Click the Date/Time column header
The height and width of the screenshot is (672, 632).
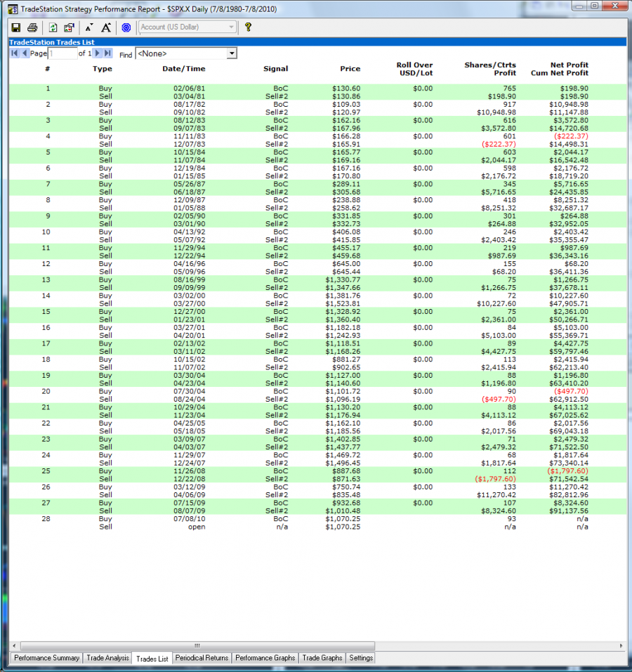pyautogui.click(x=183, y=69)
